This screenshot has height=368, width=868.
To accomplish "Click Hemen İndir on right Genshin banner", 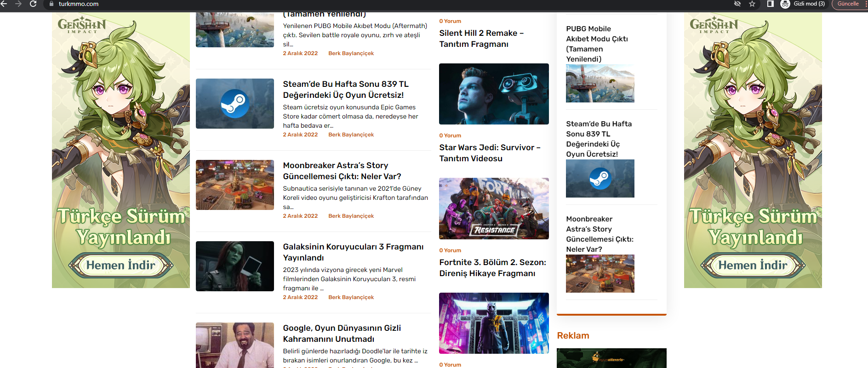I will coord(753,265).
